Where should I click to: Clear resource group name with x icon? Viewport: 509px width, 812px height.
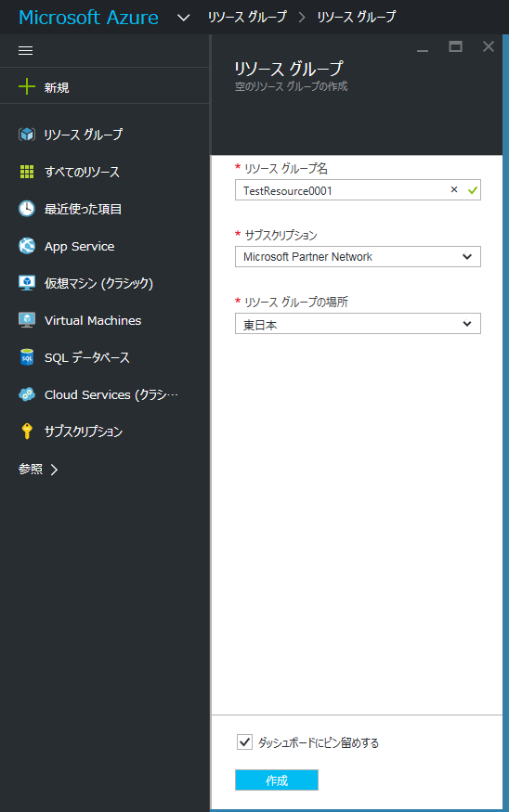pos(454,189)
